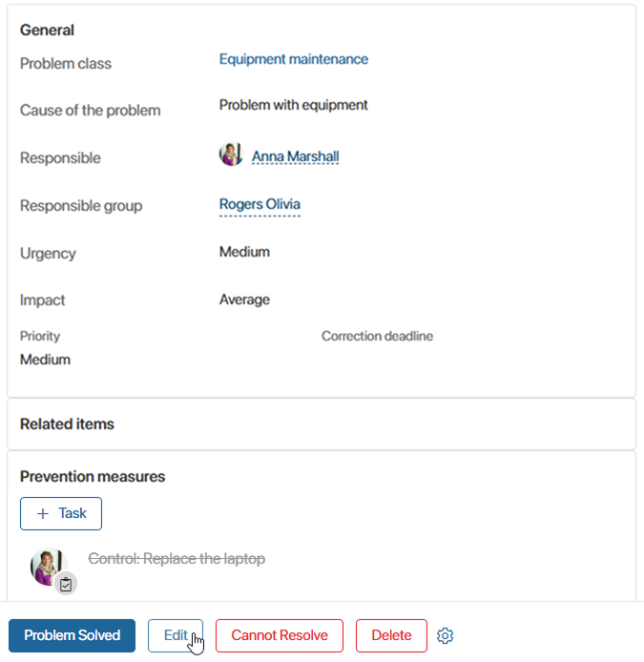Mark the issue as Problem Solved
The height and width of the screenshot is (662, 644).
tap(72, 635)
